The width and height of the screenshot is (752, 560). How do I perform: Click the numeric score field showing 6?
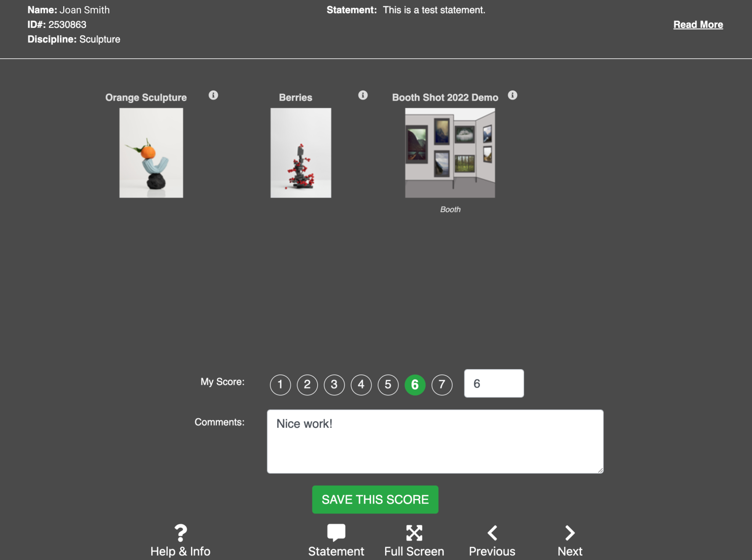494,383
